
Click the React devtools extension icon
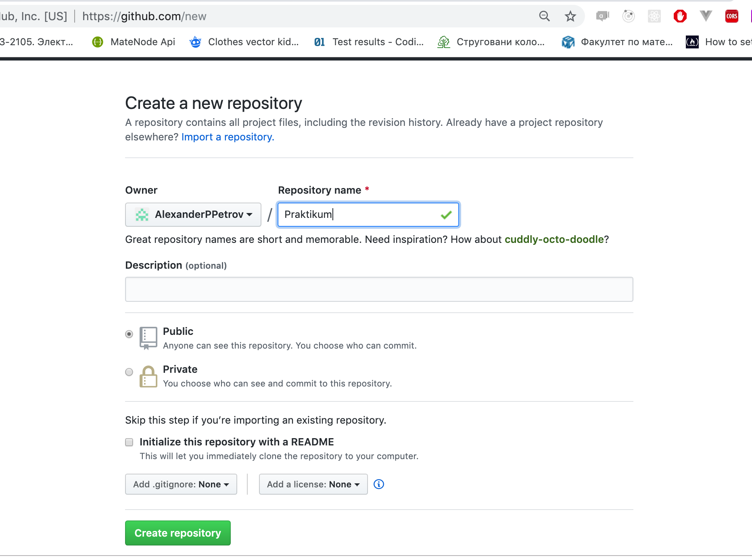654,16
